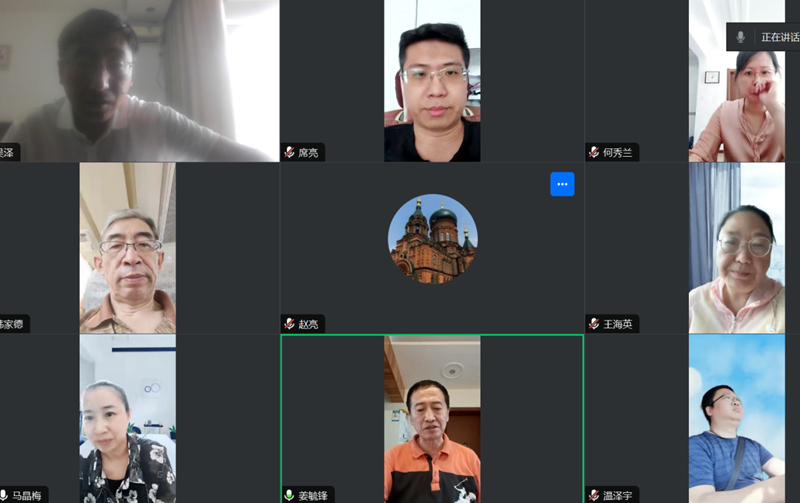This screenshot has height=503, width=800.
Task: Click the mic icon beside 马晶梅
Action: click(x=3, y=495)
